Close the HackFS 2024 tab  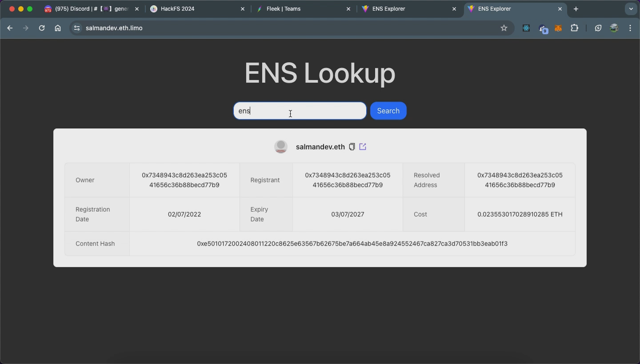point(243,9)
